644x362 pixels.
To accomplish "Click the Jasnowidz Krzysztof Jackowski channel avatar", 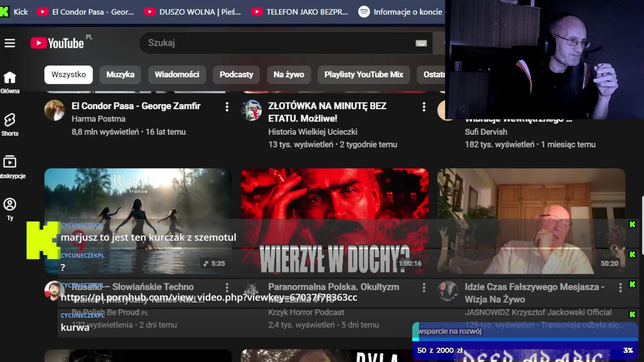I will pos(447,291).
